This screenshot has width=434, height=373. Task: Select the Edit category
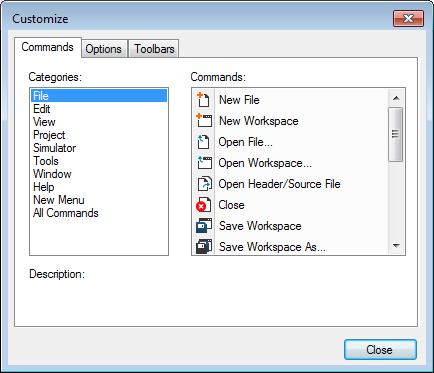[x=99, y=109]
